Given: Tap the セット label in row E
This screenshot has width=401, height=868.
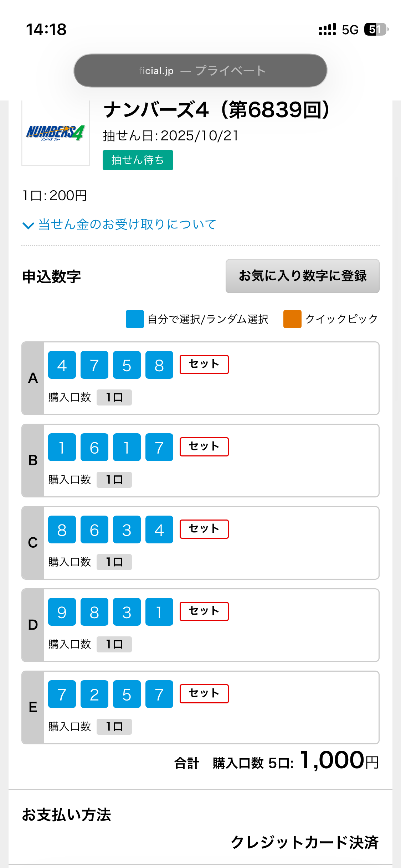Looking at the screenshot, I should 204,694.
